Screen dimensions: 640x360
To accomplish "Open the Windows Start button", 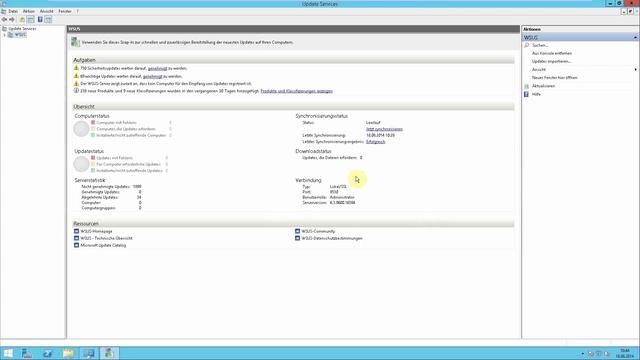I will tap(8, 353).
